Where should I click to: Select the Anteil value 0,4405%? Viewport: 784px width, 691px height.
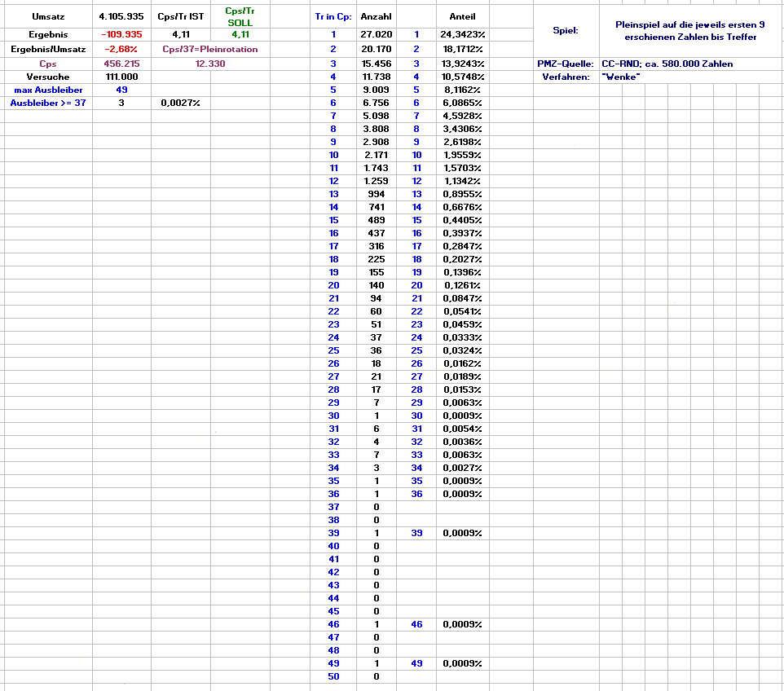tap(463, 220)
